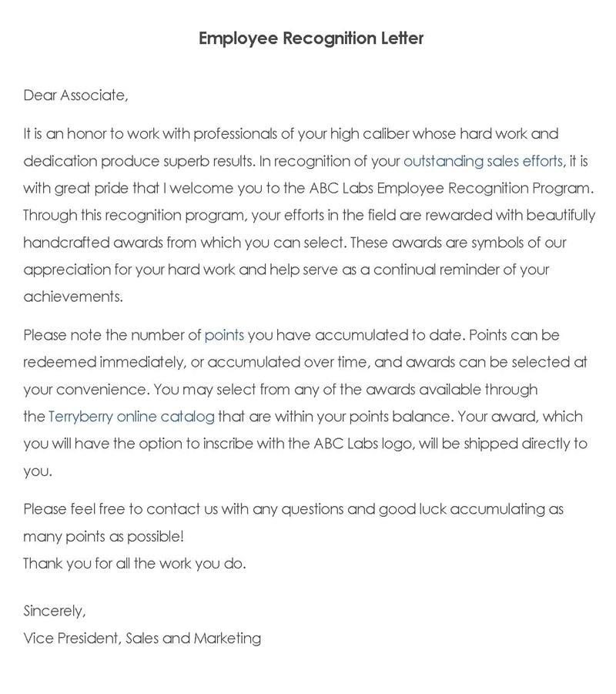616x694 pixels.
Task: Click the "many points as possible!" line
Action: (x=104, y=536)
